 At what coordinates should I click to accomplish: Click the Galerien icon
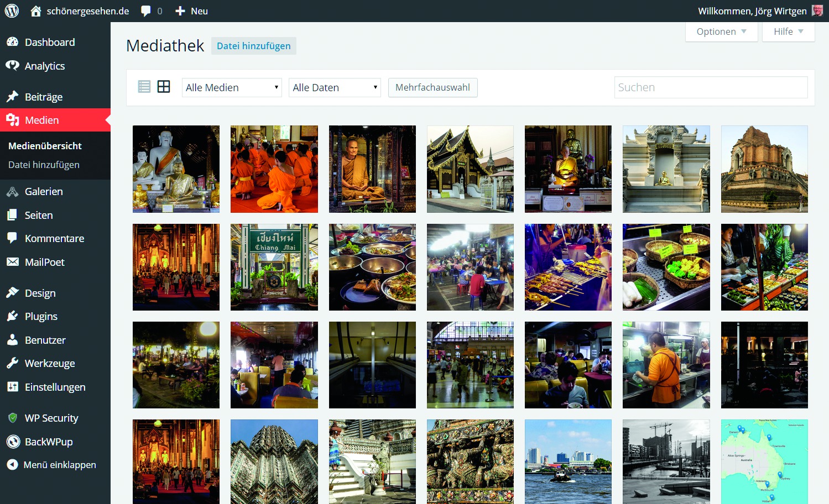(x=13, y=192)
